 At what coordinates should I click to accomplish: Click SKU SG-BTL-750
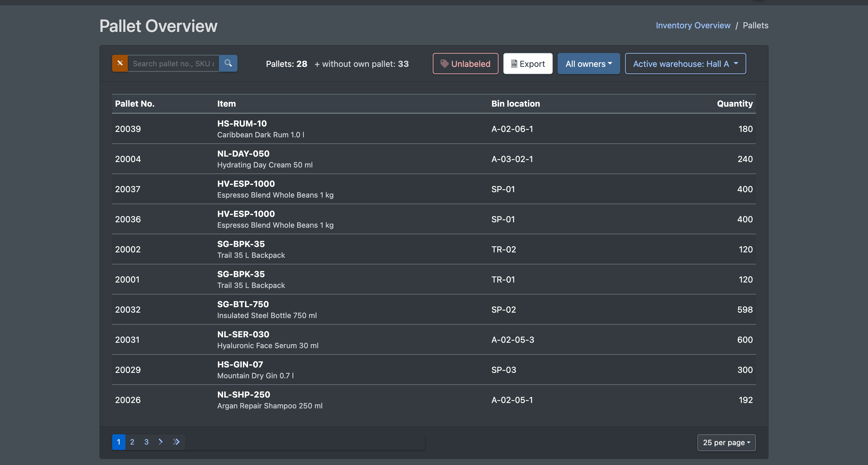point(243,304)
